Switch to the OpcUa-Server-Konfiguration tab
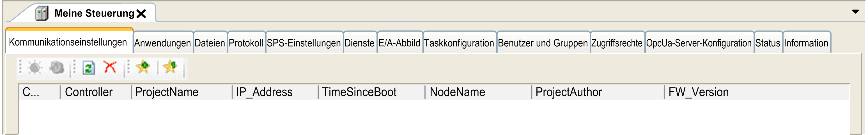The width and height of the screenshot is (868, 135). tap(699, 43)
